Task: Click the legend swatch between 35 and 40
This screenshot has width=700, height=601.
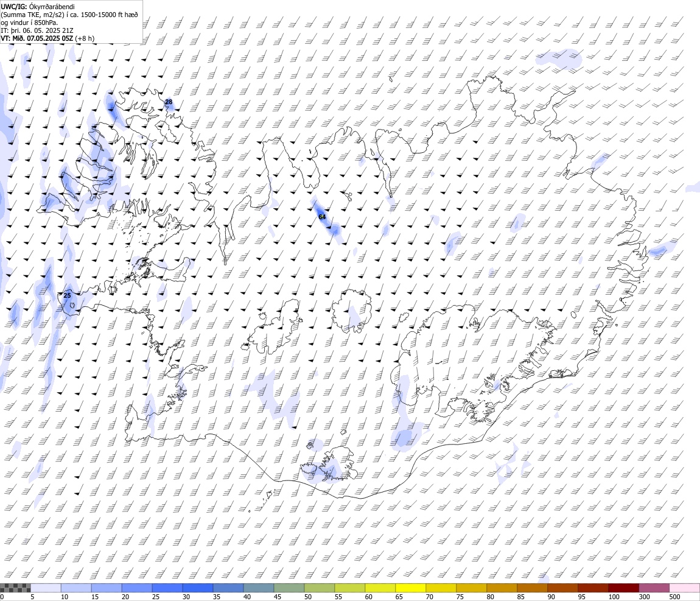Action: point(228,588)
